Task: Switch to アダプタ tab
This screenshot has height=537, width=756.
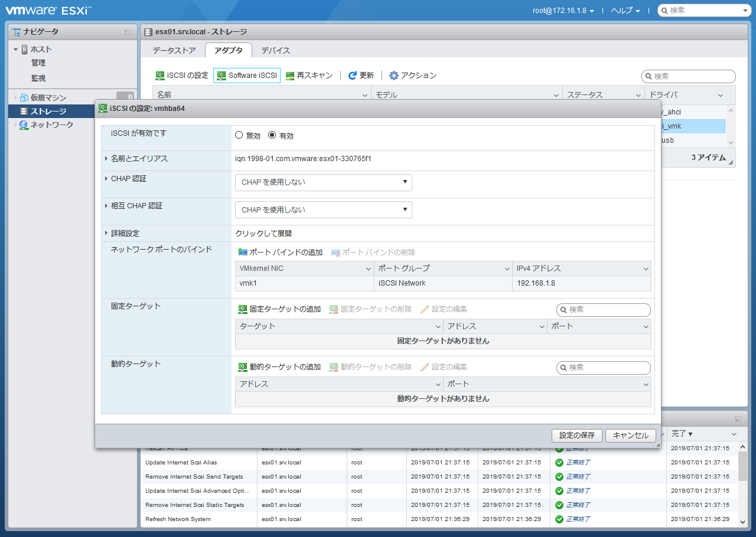Action: point(229,51)
